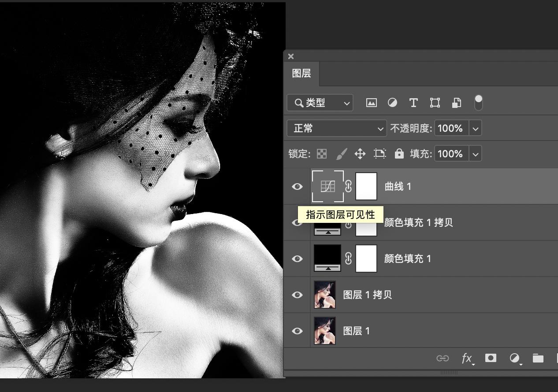Close the layers panel with X
This screenshot has width=558, height=392.
click(x=291, y=56)
